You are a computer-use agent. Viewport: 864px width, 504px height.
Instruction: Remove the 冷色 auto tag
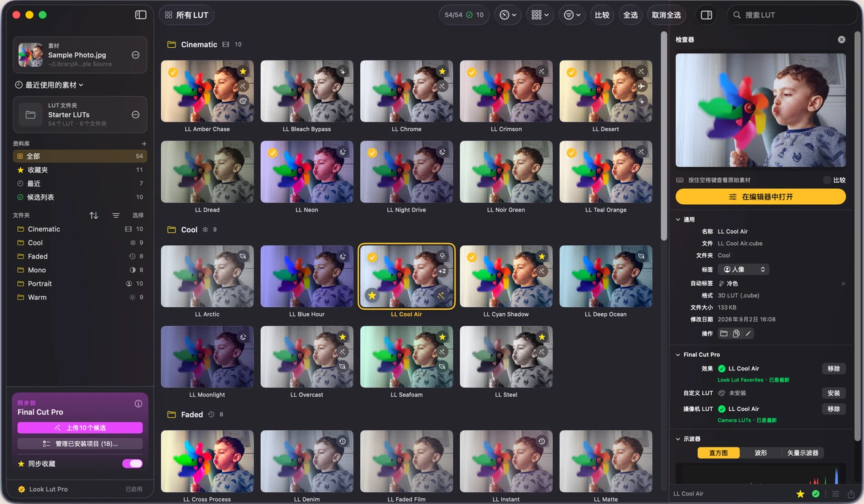click(843, 284)
